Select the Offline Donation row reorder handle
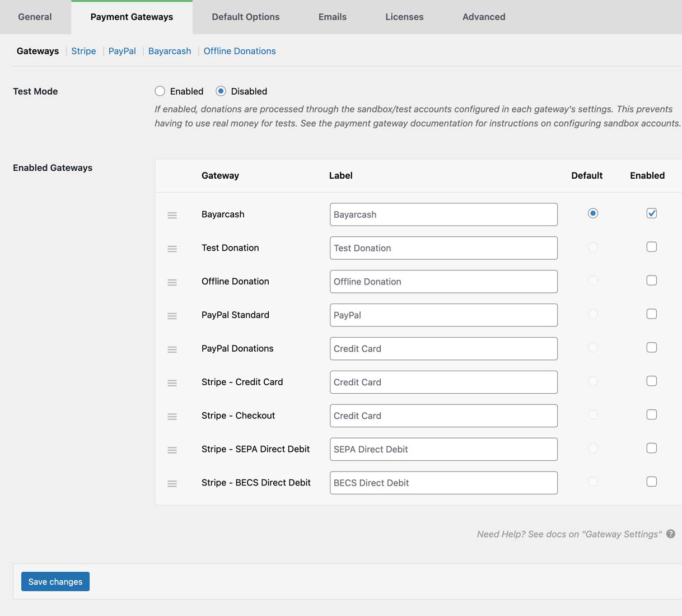This screenshot has width=682, height=616. [x=172, y=282]
